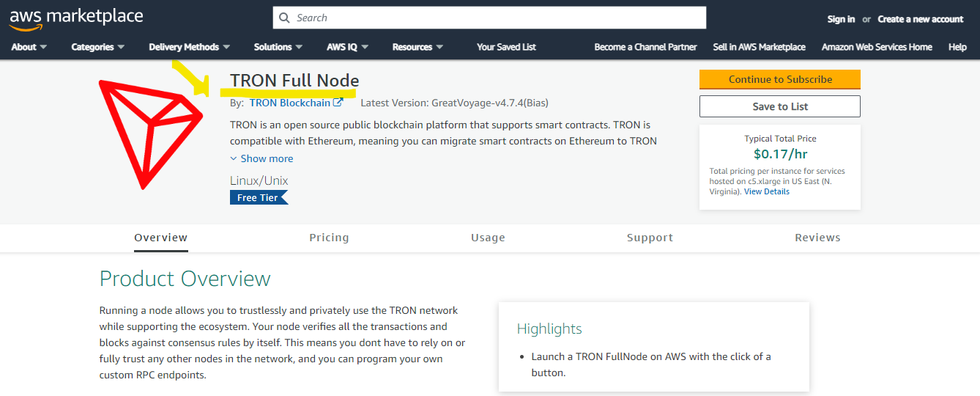Screen dimensions: 980x396
Task: Expand the AWS IQ menu
Action: (348, 47)
